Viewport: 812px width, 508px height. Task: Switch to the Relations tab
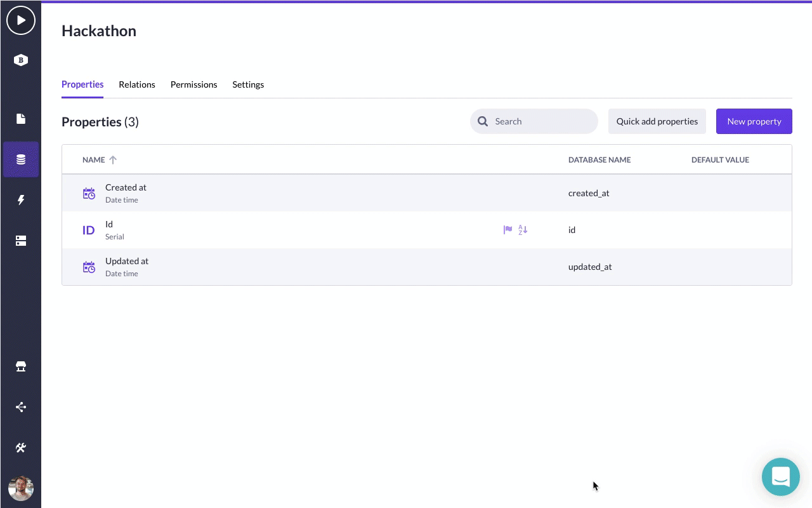tap(137, 84)
